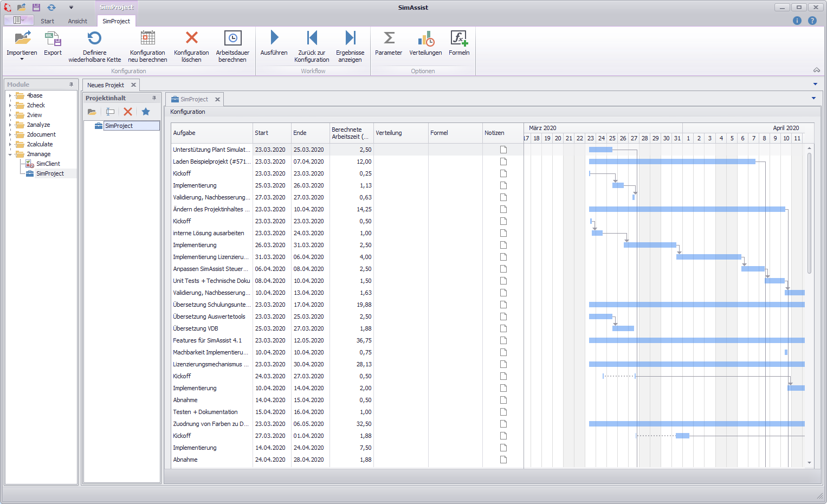Collapse the 2manage module folder
This screenshot has width=827, height=504.
click(10, 154)
